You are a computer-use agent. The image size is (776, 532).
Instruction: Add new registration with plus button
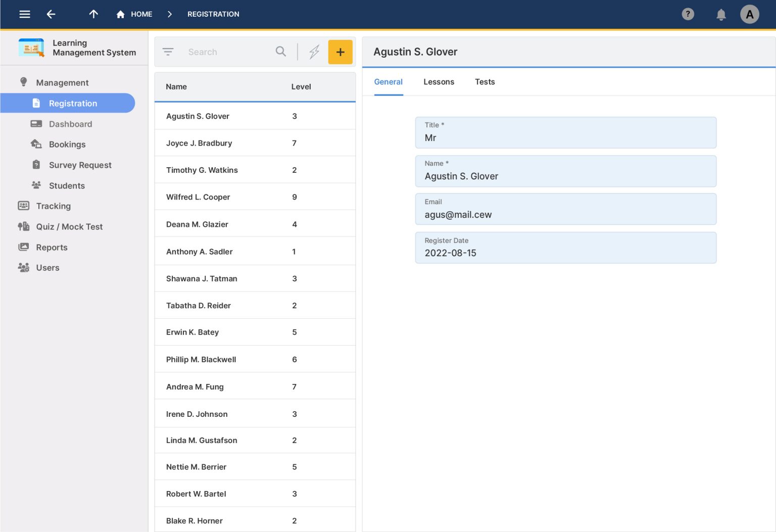pos(340,52)
